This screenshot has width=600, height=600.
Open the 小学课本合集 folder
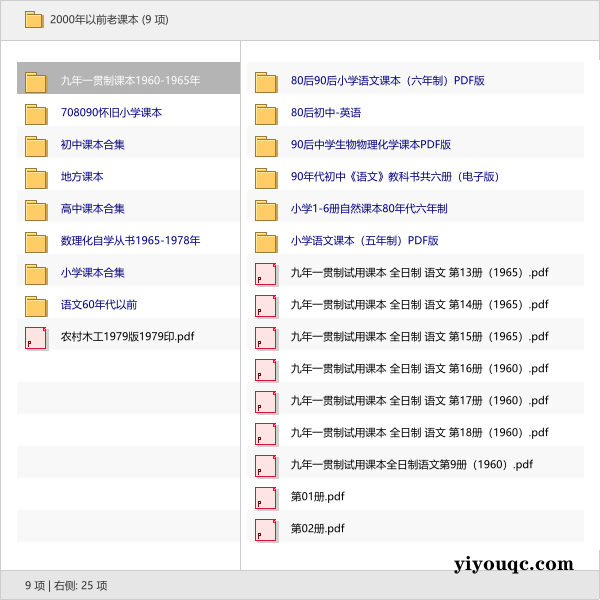(92, 272)
